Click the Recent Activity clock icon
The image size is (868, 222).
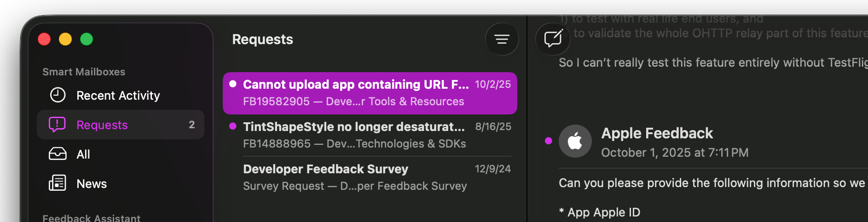pyautogui.click(x=58, y=95)
